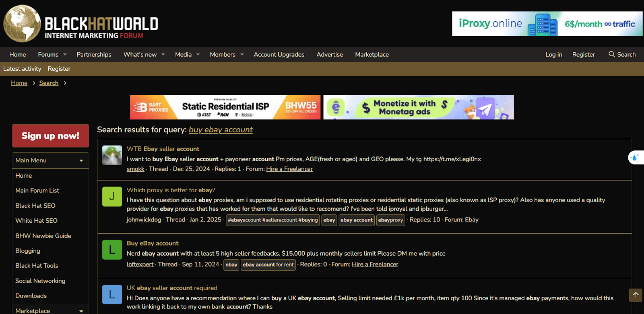Open Account Upgrades page
Screen dimensions: 644x314
pos(279,54)
